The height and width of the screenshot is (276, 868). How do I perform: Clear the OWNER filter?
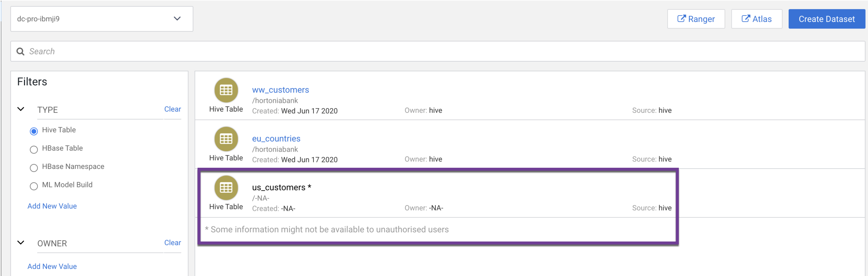pyautogui.click(x=172, y=243)
